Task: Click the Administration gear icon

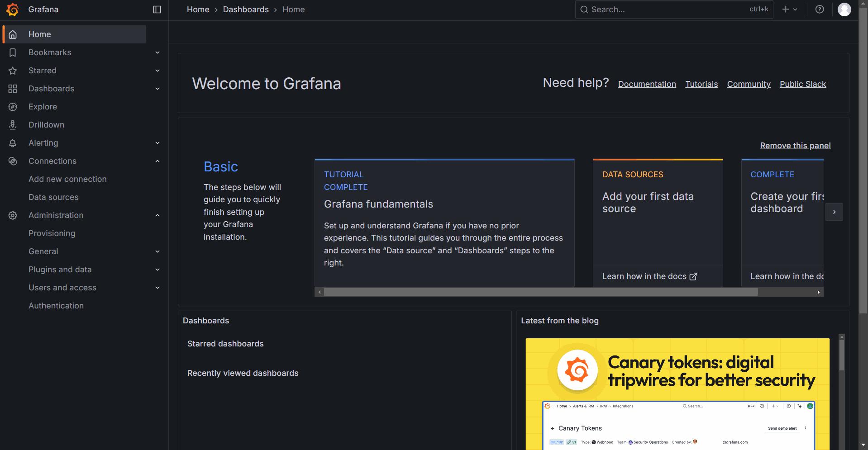Action: click(13, 215)
